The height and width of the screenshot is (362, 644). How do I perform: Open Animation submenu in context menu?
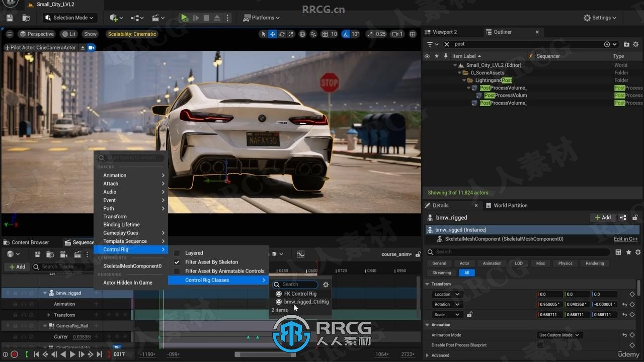pyautogui.click(x=131, y=175)
